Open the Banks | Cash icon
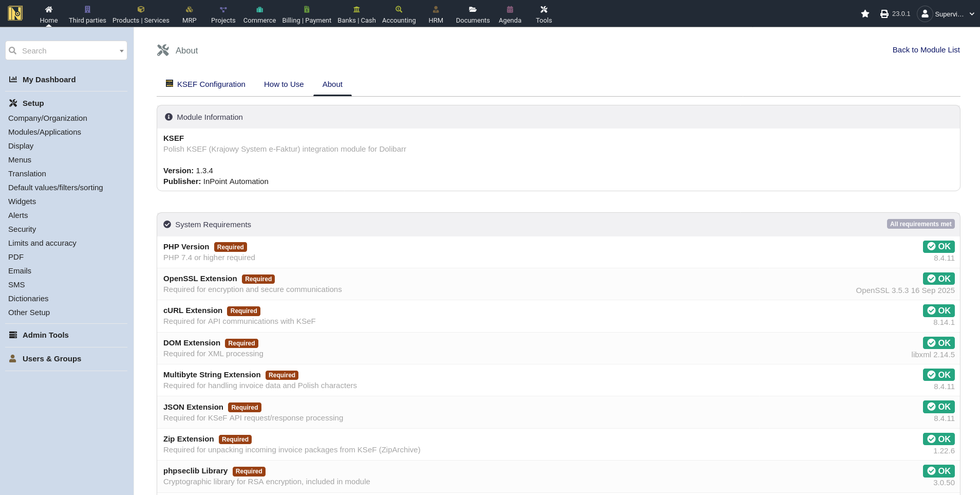This screenshot has width=980, height=495. tap(356, 9)
